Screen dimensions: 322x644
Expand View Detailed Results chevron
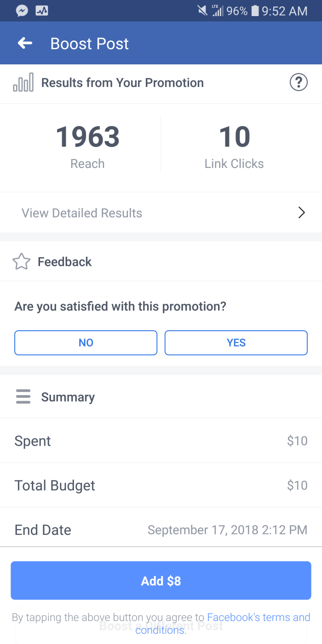301,213
